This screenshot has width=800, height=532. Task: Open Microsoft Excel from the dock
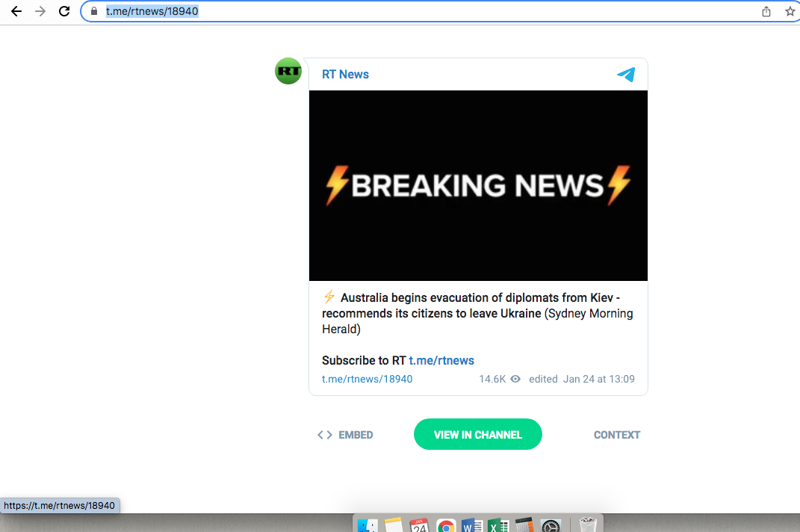point(498,525)
